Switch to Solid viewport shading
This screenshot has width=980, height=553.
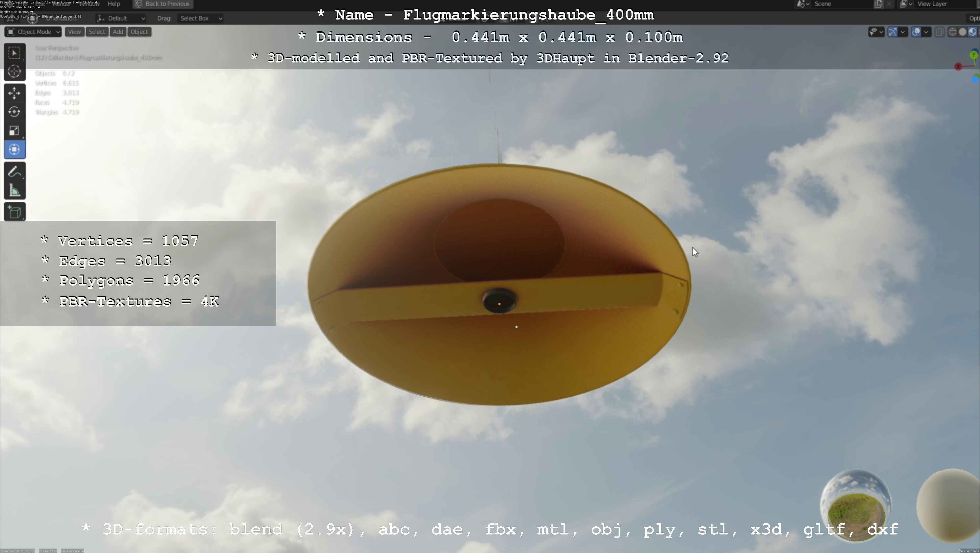pyautogui.click(x=962, y=32)
